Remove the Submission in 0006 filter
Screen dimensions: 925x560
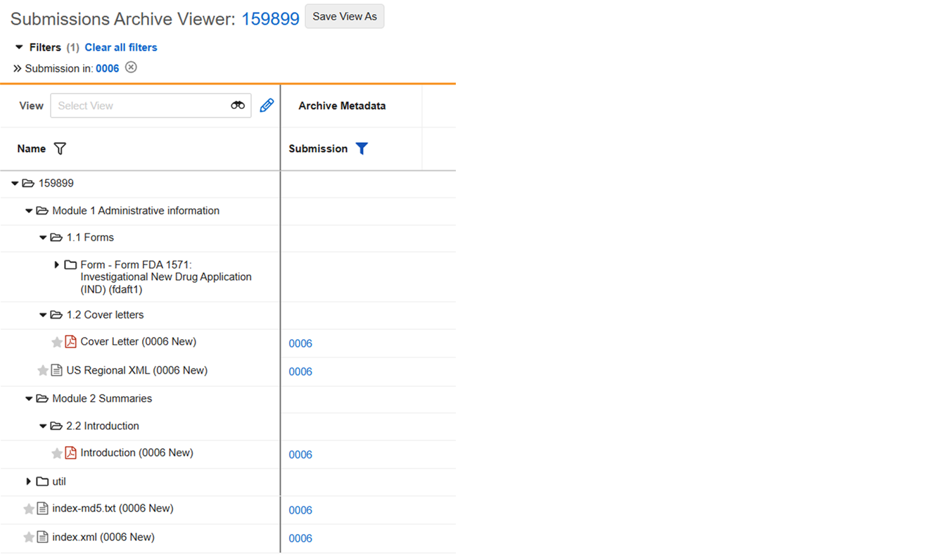pyautogui.click(x=131, y=68)
